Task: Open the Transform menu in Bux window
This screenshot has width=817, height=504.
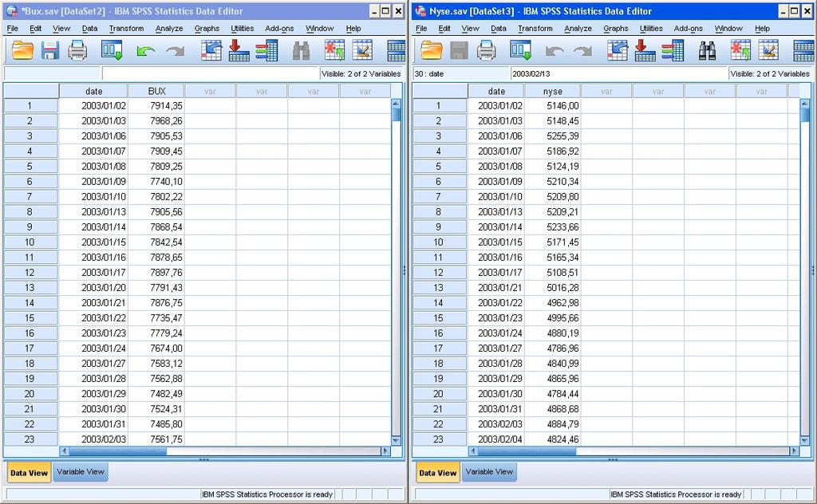Action: [x=127, y=29]
